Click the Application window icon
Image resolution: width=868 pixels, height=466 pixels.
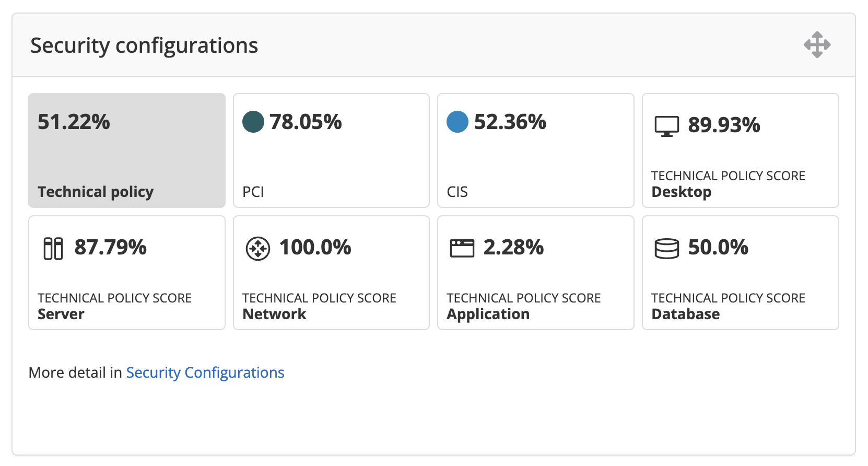point(462,248)
